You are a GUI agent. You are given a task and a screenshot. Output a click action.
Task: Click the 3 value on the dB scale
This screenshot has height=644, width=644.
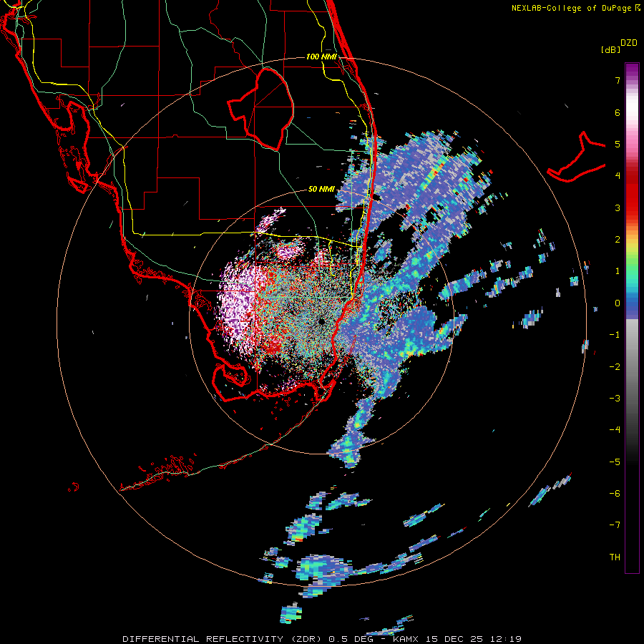[x=618, y=208]
